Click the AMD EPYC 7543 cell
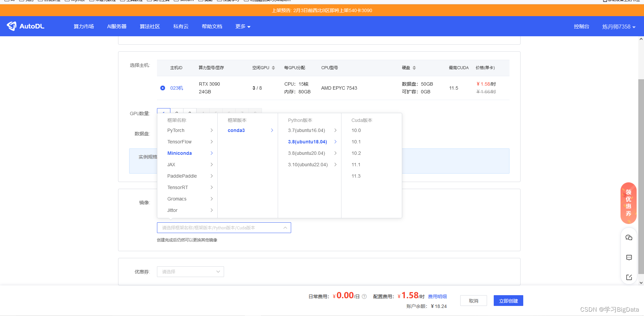The height and width of the screenshot is (316, 644). click(339, 88)
